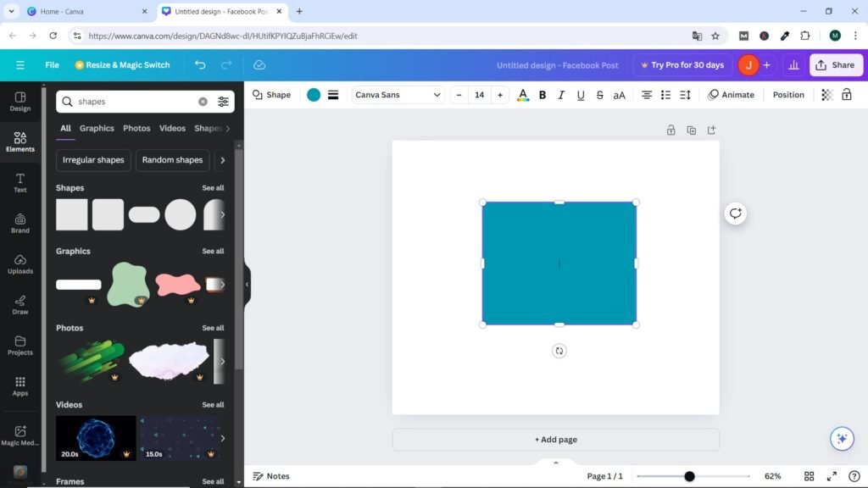Image resolution: width=868 pixels, height=488 pixels.
Task: Open the File menu
Action: (52, 65)
